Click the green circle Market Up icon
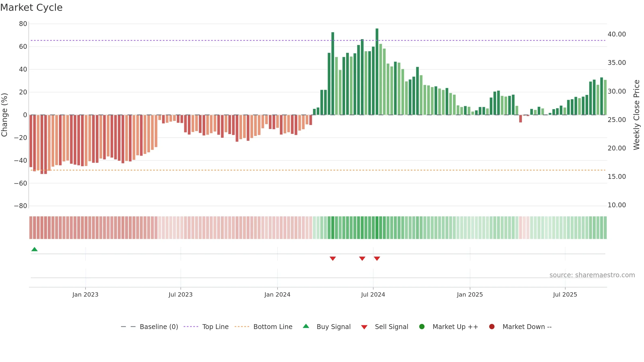The image size is (644, 362). click(x=422, y=327)
